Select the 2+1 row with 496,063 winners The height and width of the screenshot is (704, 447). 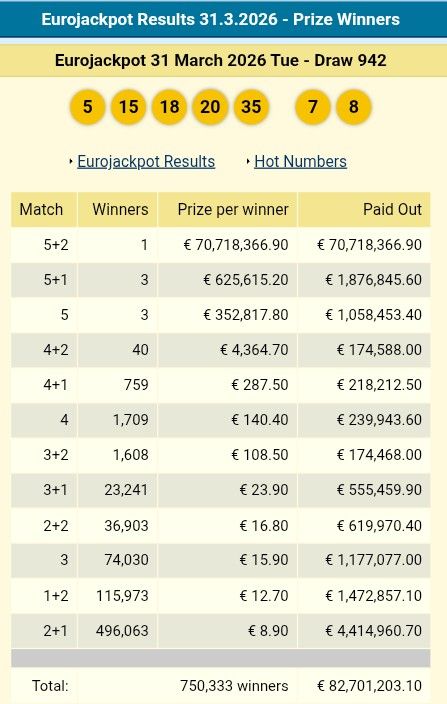pos(221,630)
